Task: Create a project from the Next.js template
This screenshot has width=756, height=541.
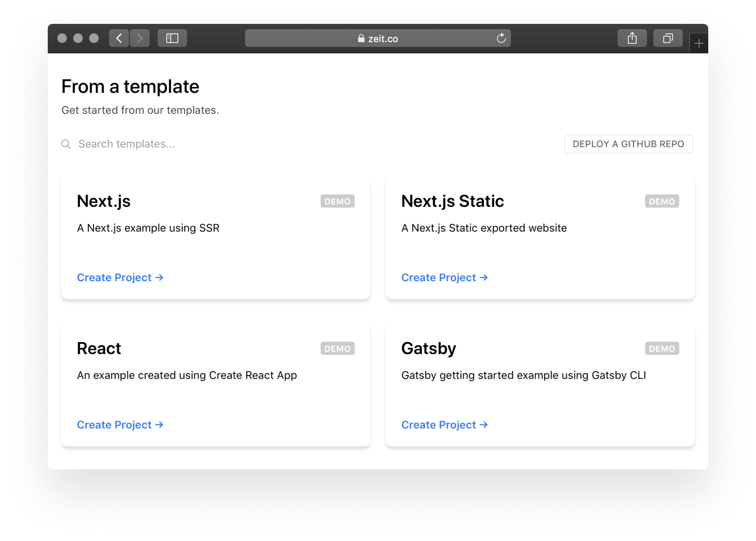Action: [x=120, y=277]
